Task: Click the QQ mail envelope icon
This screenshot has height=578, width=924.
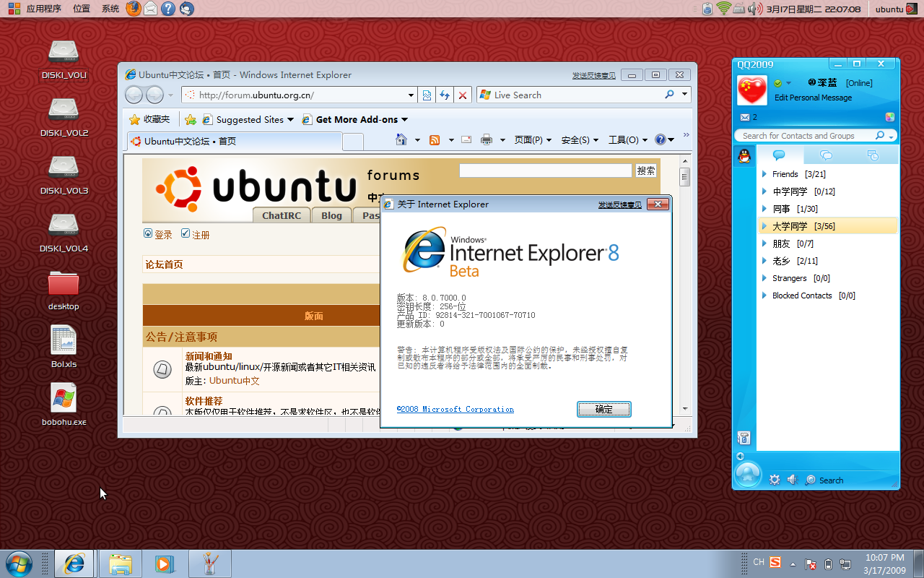Action: (x=745, y=117)
